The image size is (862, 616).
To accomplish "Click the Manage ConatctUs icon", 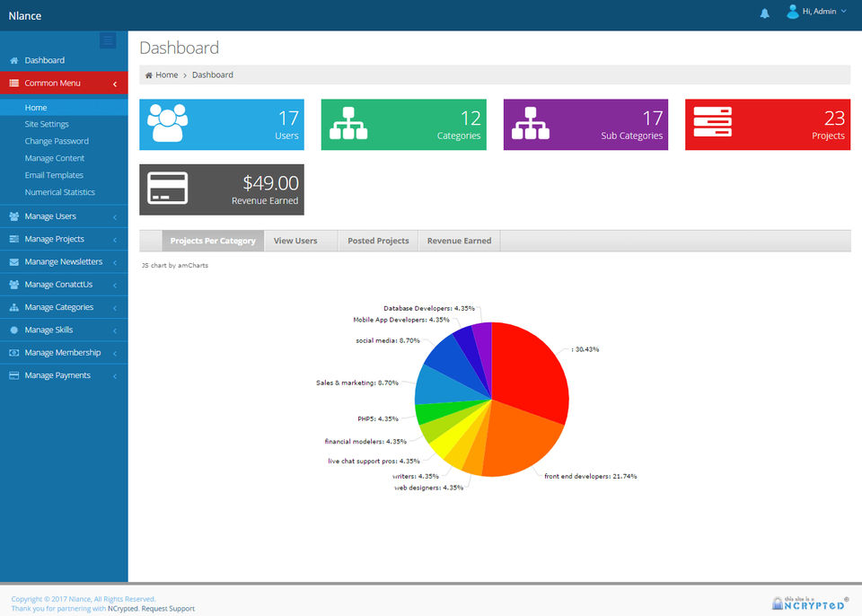I will click(14, 285).
